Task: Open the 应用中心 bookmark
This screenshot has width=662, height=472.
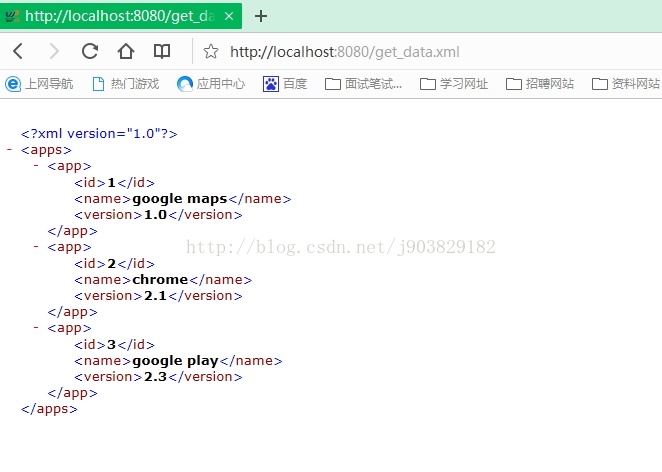Action: tap(211, 84)
